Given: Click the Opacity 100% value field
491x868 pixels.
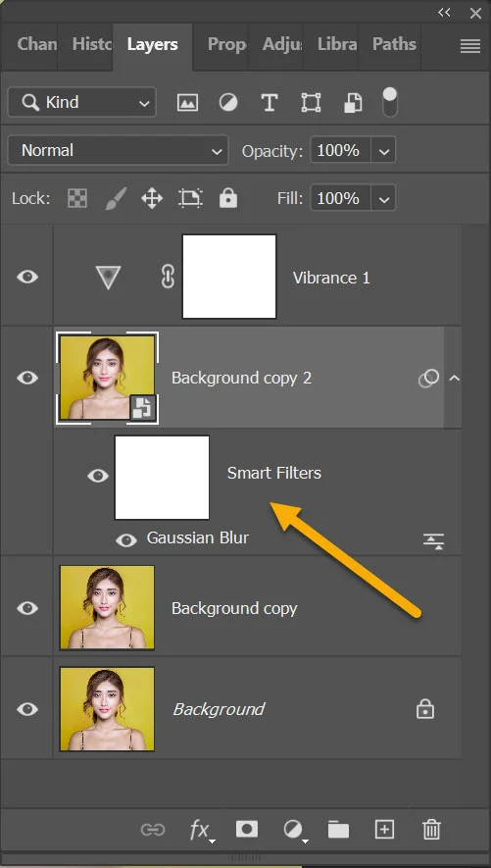Looking at the screenshot, I should (x=338, y=150).
